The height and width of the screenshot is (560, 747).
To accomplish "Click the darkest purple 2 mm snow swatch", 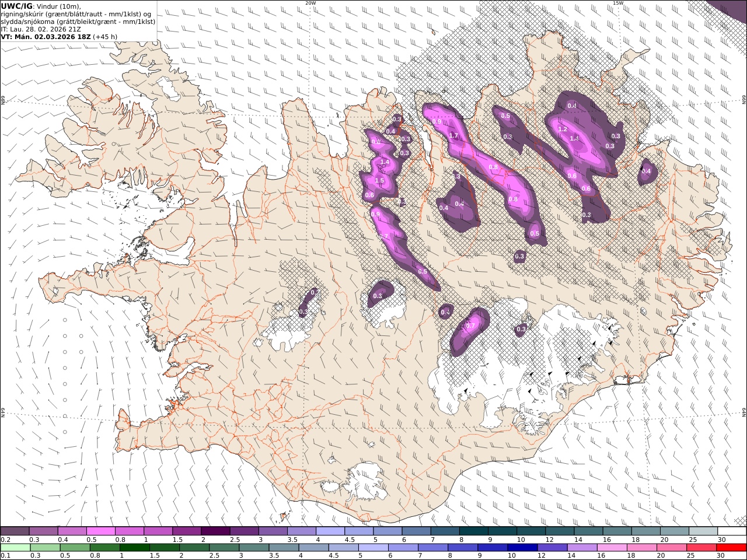I will tap(215, 531).
